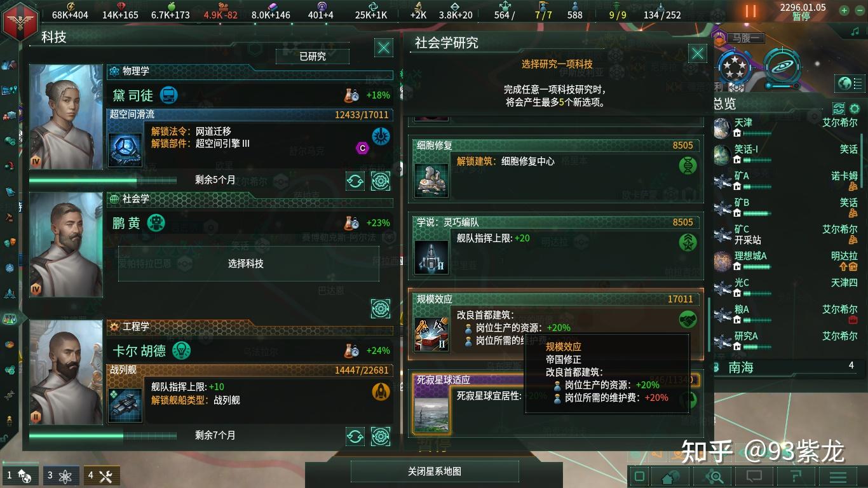
Task: Decrease game speed with minus button
Action: tap(859, 10)
